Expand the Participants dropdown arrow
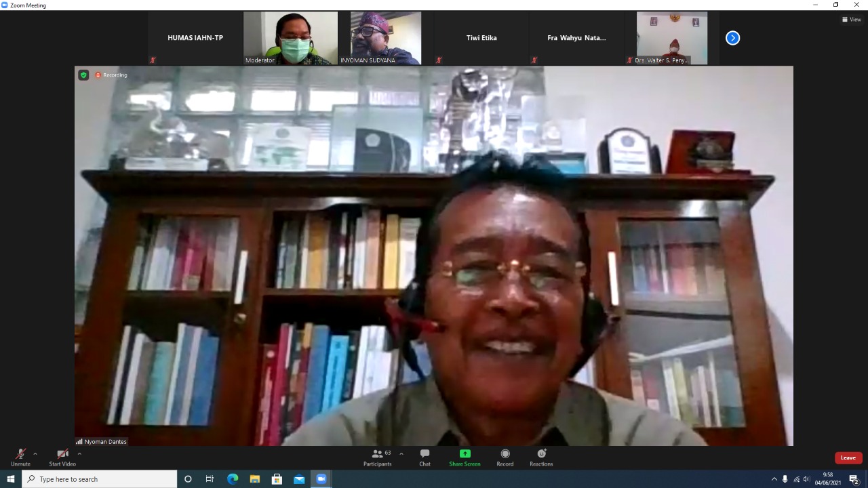 [x=401, y=454]
